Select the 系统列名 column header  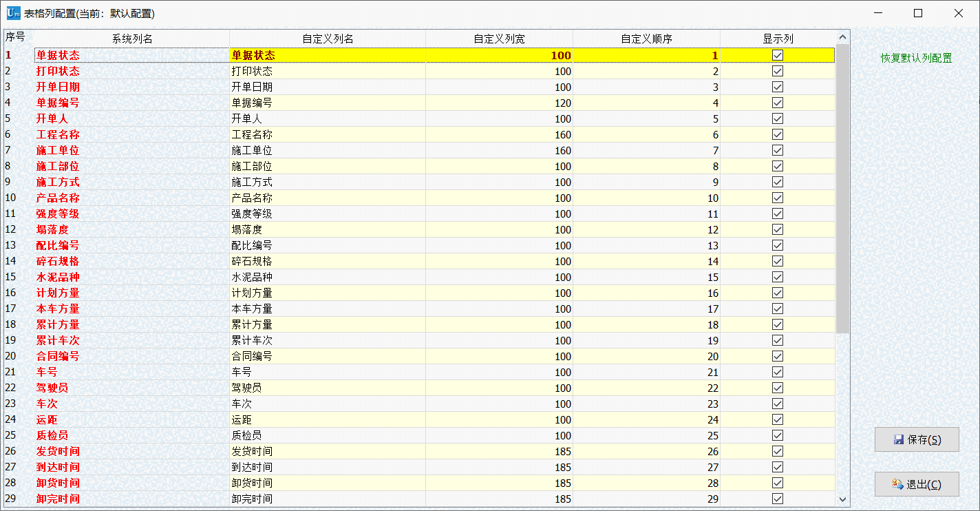click(x=132, y=39)
